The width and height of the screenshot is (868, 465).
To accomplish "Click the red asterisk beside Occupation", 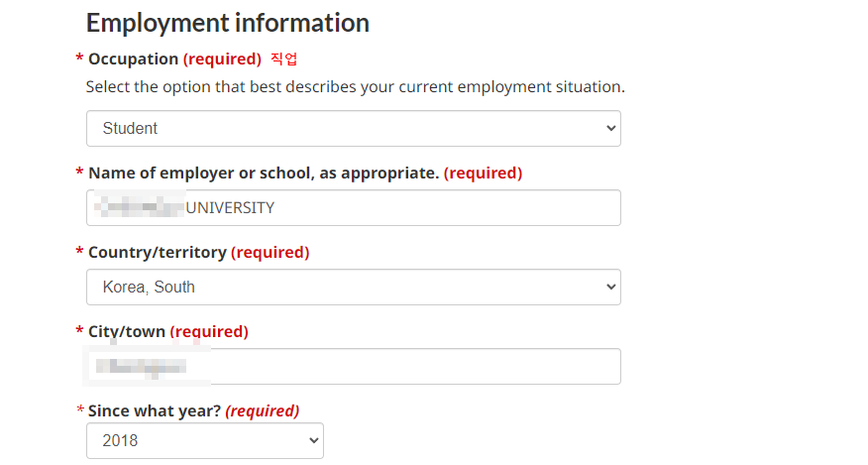I will coord(79,59).
